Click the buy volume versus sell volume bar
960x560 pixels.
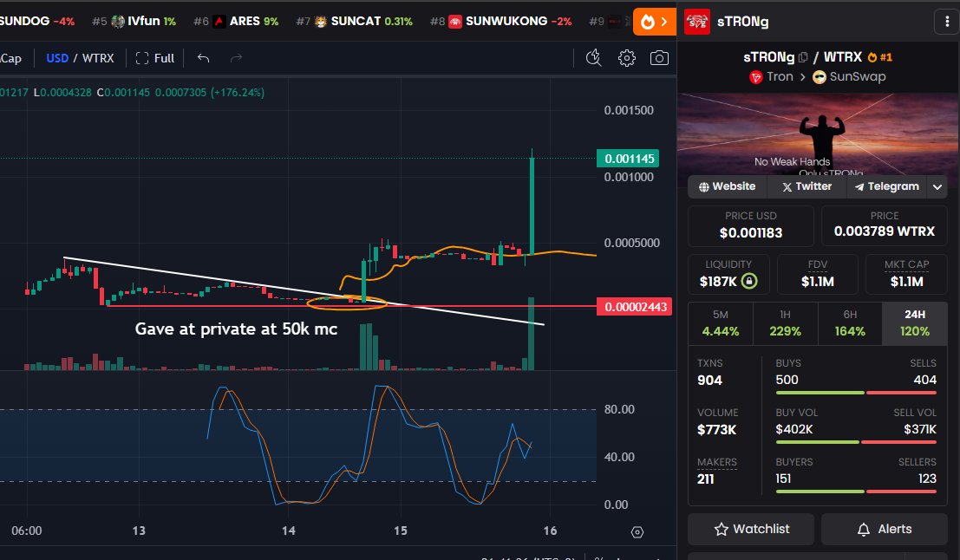856,442
